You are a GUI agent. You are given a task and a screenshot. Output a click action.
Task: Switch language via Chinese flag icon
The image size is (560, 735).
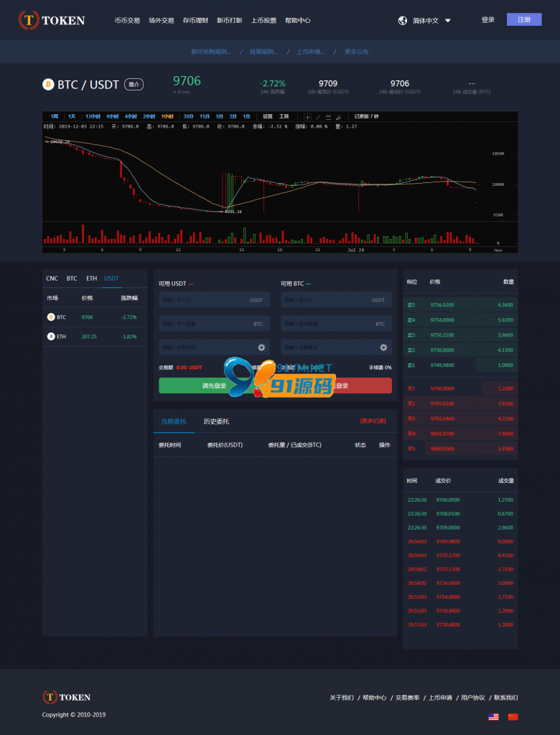coord(513,717)
